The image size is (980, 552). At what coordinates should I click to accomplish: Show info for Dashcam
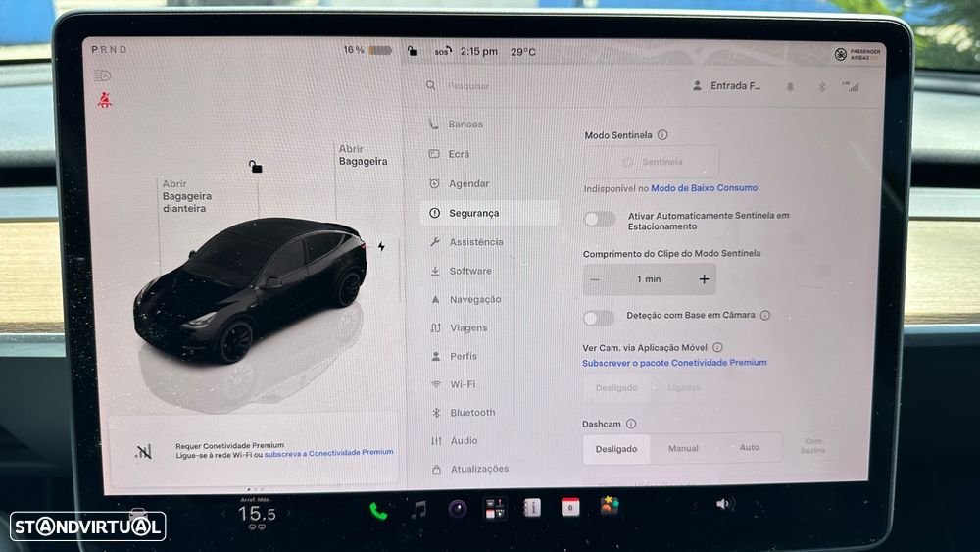pos(631,424)
